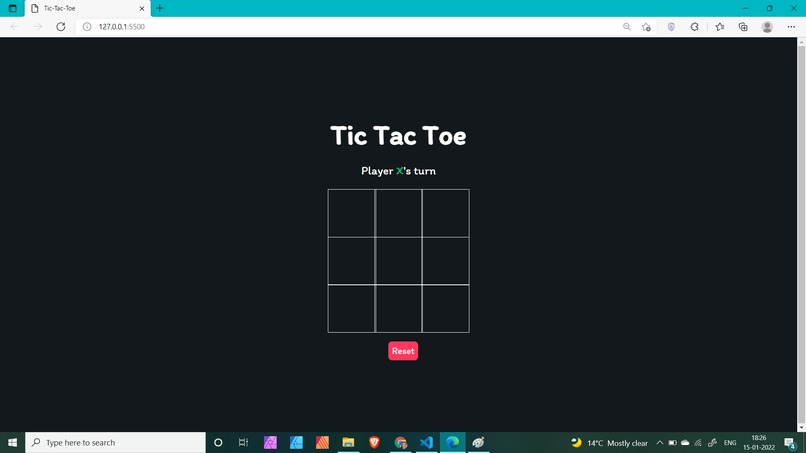Image resolution: width=806 pixels, height=453 pixels.
Task: Open Task View on the taskbar
Action: [243, 442]
